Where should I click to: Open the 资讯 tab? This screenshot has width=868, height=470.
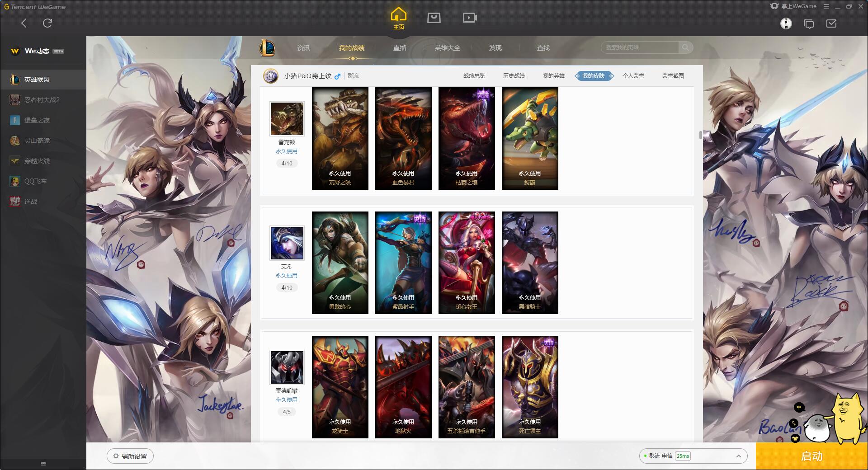(x=304, y=48)
